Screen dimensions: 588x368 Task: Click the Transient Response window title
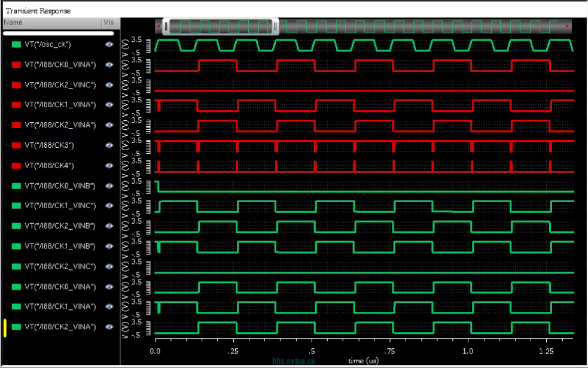pos(38,11)
